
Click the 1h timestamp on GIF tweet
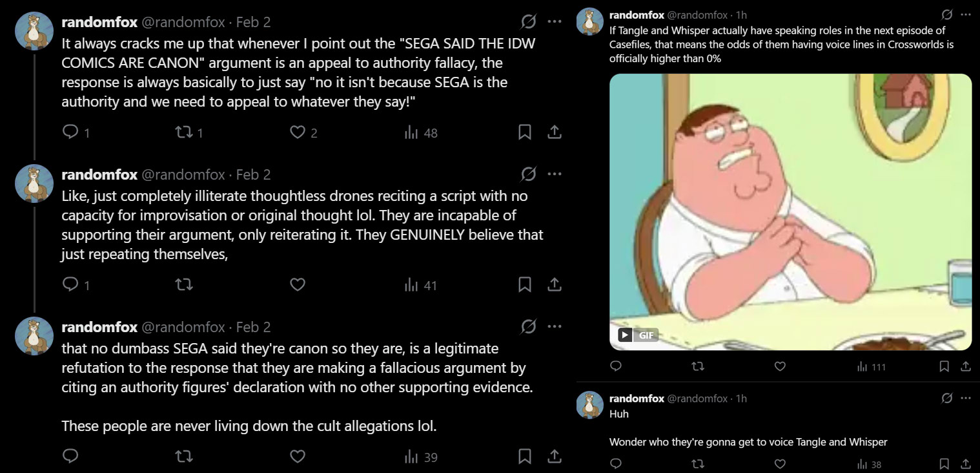741,14
